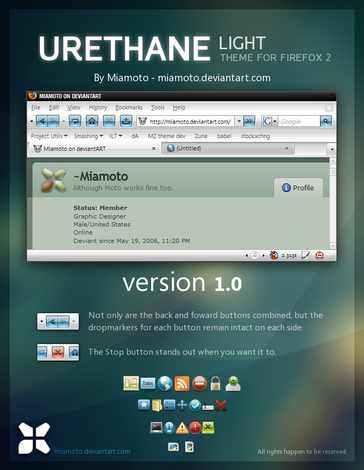
Task: Click the page's vertical scrollbar thumb
Action: point(332,172)
